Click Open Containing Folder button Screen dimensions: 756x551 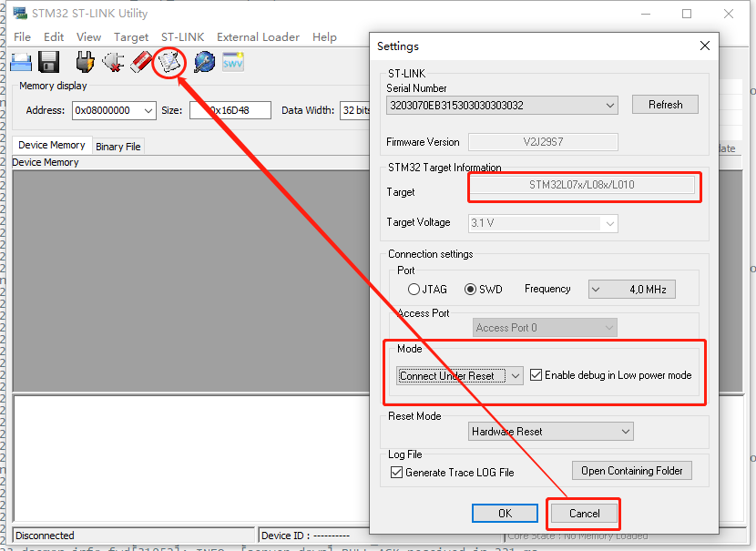631,471
